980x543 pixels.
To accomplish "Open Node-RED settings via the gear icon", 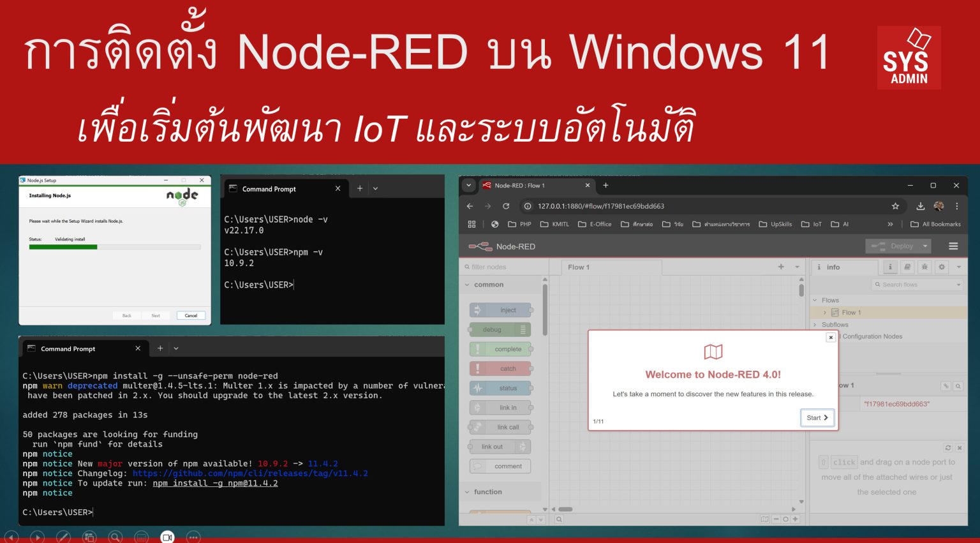I will (x=942, y=267).
